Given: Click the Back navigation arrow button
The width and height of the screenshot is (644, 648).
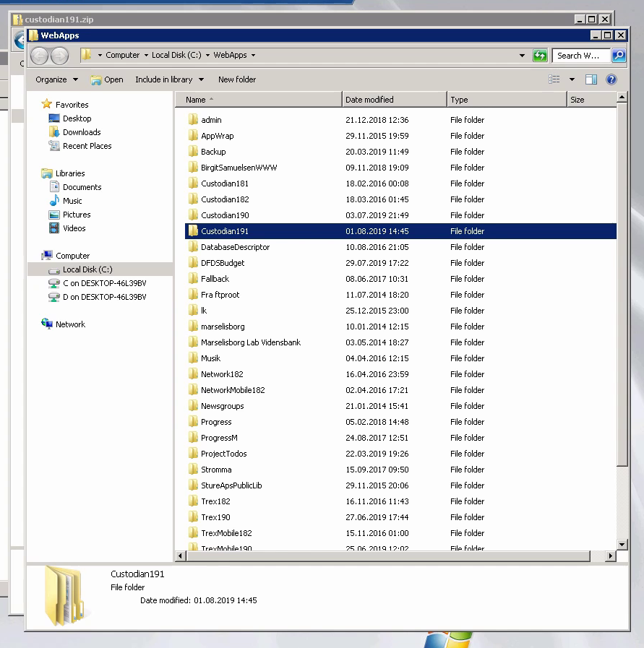Looking at the screenshot, I should coord(40,56).
